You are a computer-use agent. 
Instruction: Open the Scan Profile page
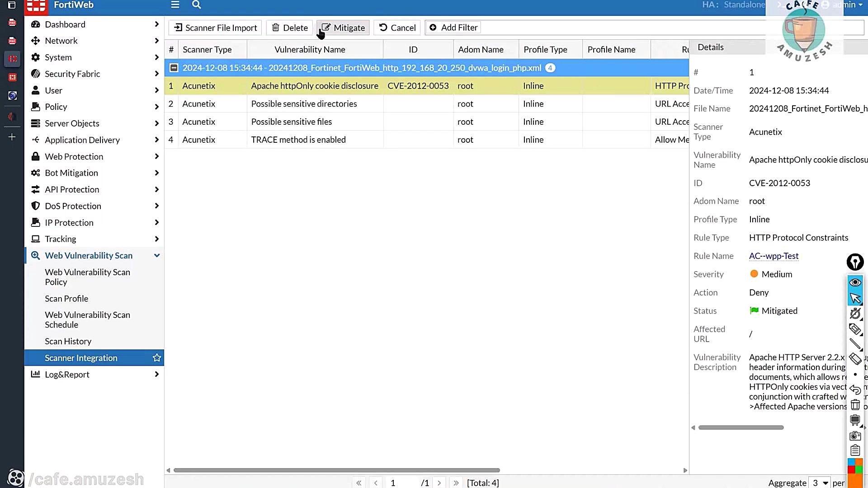point(66,299)
